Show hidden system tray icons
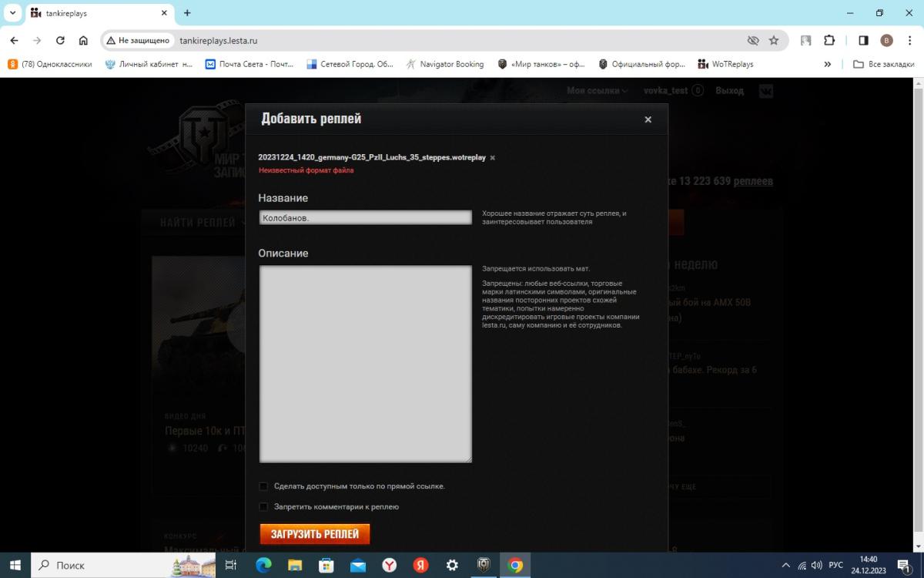 tap(785, 565)
